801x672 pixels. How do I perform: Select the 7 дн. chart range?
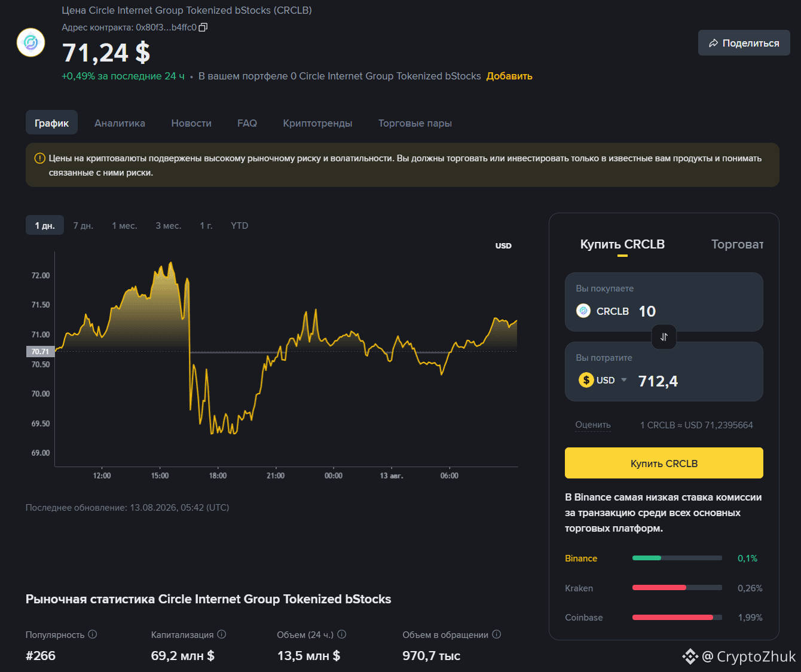(83, 226)
